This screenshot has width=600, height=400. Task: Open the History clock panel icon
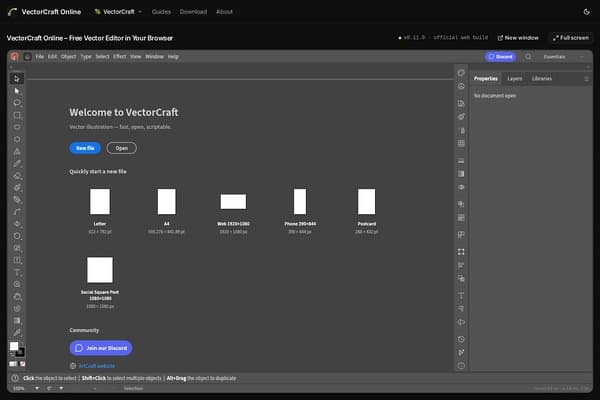point(461,339)
